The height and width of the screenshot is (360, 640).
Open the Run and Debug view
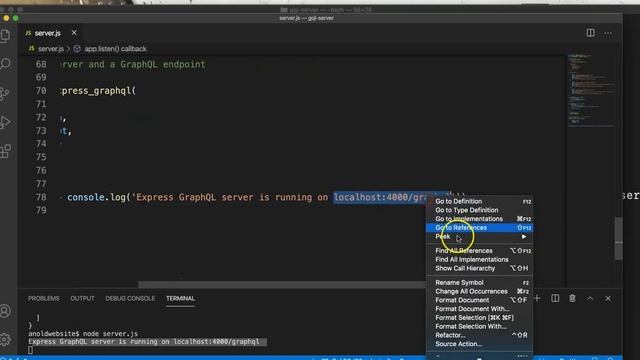pos(5,122)
